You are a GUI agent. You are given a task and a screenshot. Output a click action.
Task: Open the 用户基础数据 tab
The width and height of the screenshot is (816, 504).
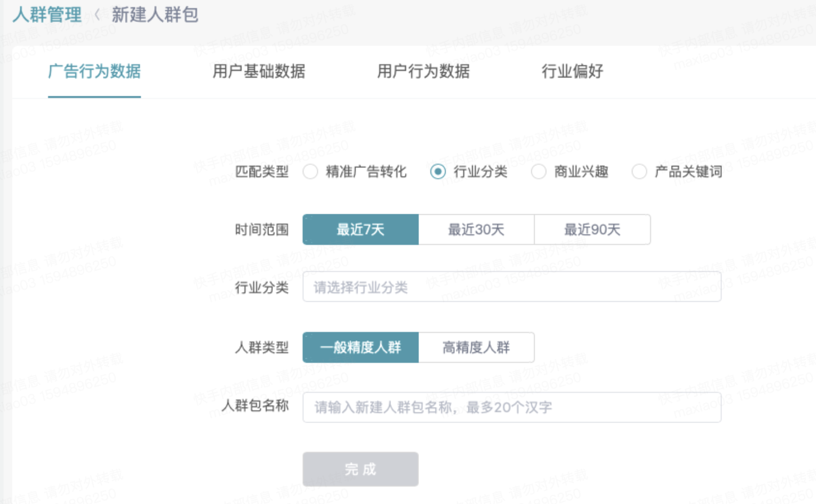pos(259,71)
